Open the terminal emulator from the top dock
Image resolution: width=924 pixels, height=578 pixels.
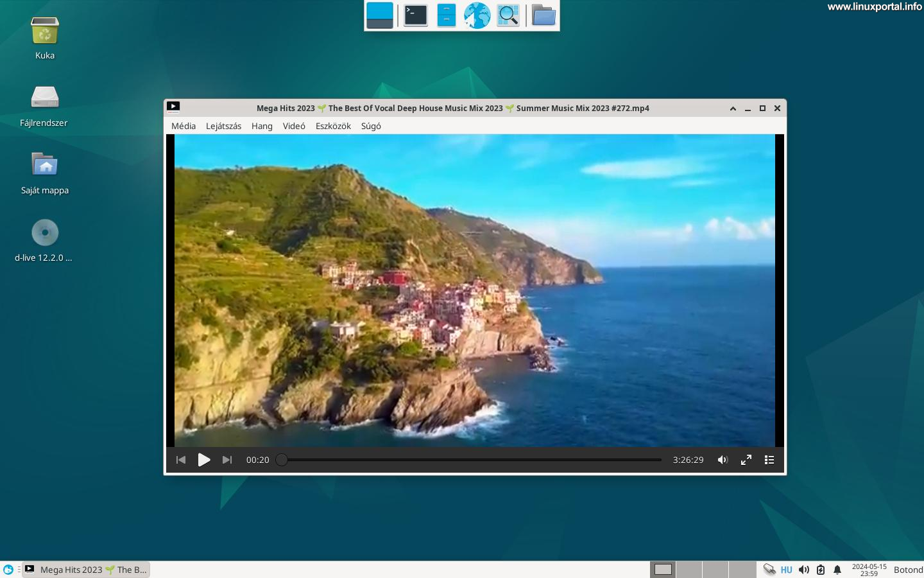[415, 15]
